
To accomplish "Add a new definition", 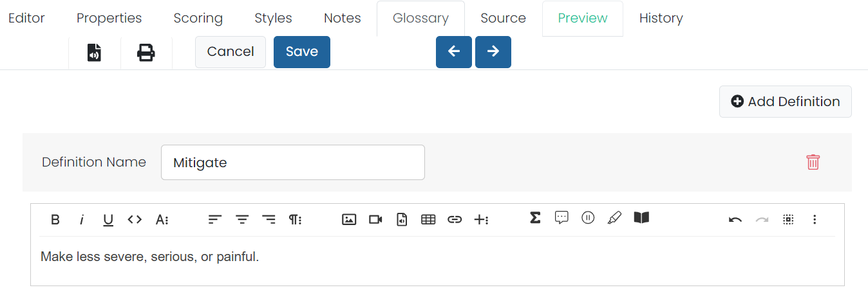I will pos(786,102).
